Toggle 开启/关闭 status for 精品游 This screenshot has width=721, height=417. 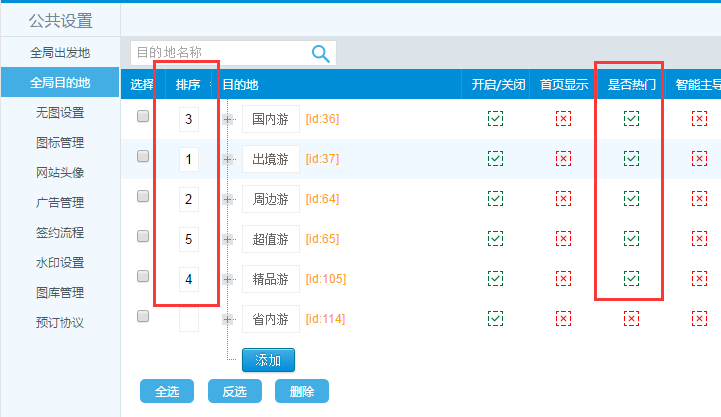(x=495, y=278)
